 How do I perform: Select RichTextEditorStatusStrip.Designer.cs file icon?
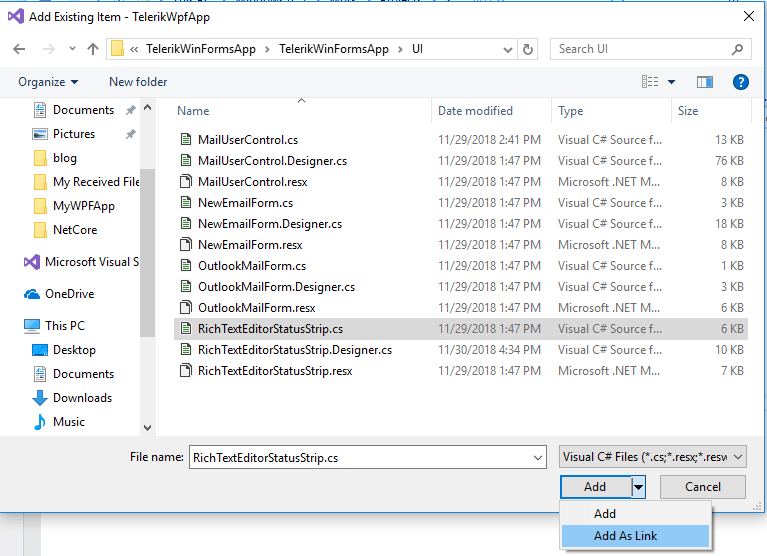click(186, 350)
